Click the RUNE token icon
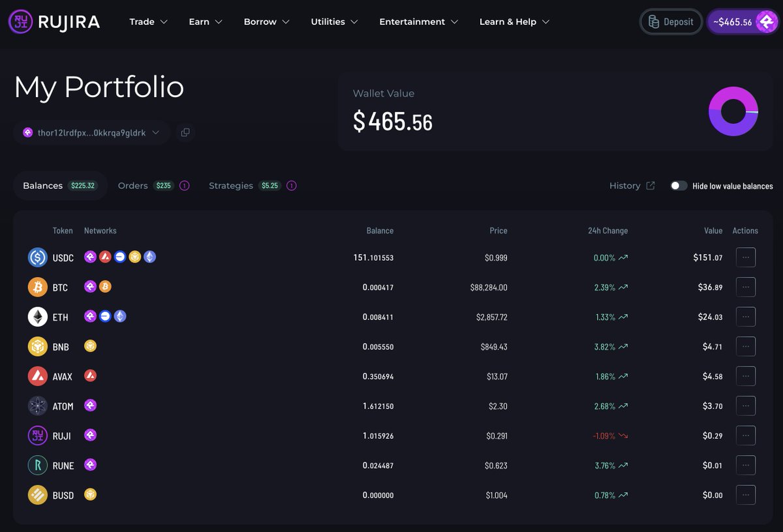This screenshot has width=783, height=532. 38,465
